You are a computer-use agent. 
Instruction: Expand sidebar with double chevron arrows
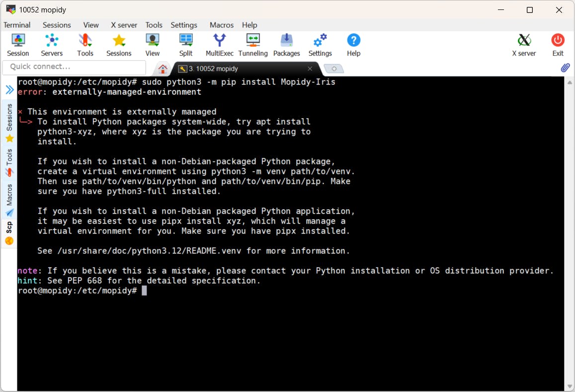(x=9, y=89)
